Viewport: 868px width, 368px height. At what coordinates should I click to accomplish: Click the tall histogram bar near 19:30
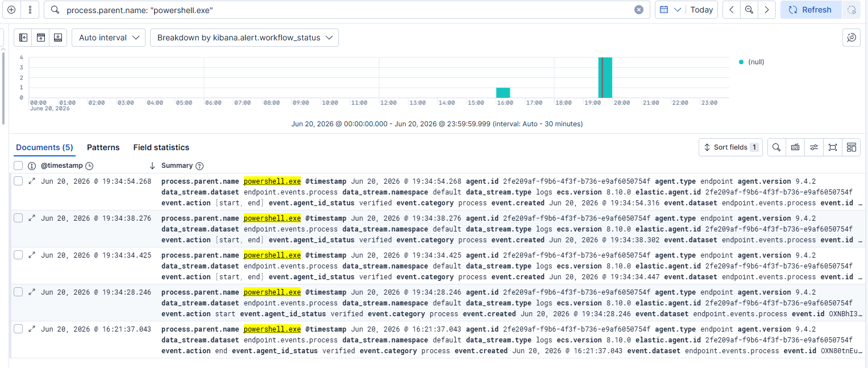click(x=605, y=77)
